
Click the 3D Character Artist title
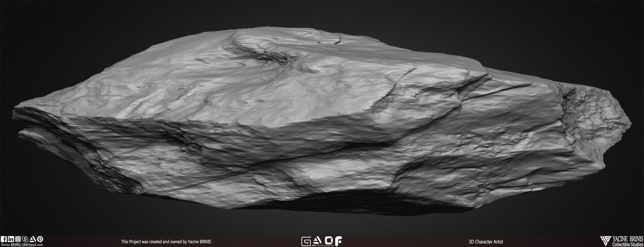tap(486, 242)
